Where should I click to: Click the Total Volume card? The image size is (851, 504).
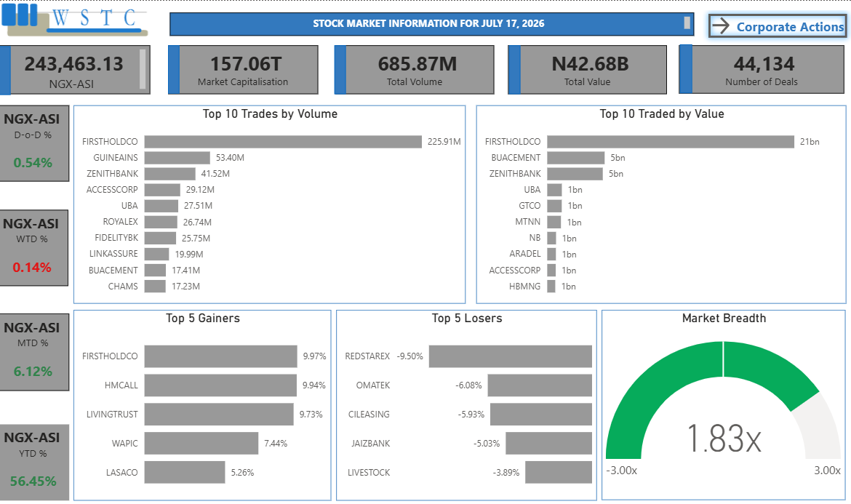(x=414, y=70)
